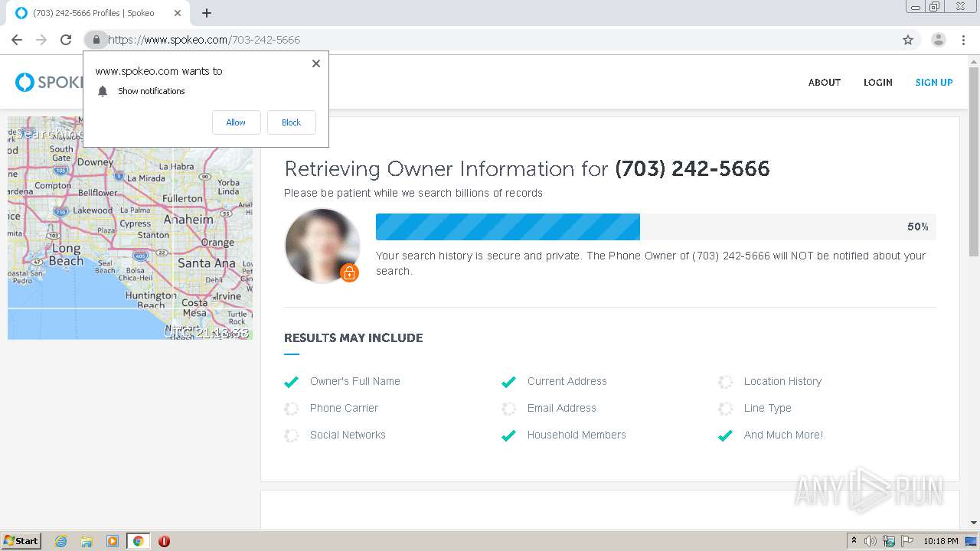The width and height of the screenshot is (980, 551).
Task: Open the LOGIN page
Action: (878, 83)
